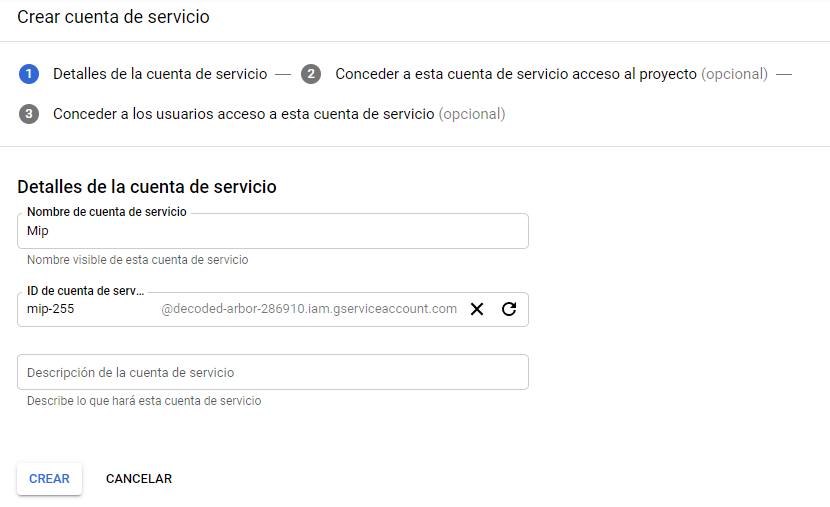Click helper text Describe lo que hará

144,401
